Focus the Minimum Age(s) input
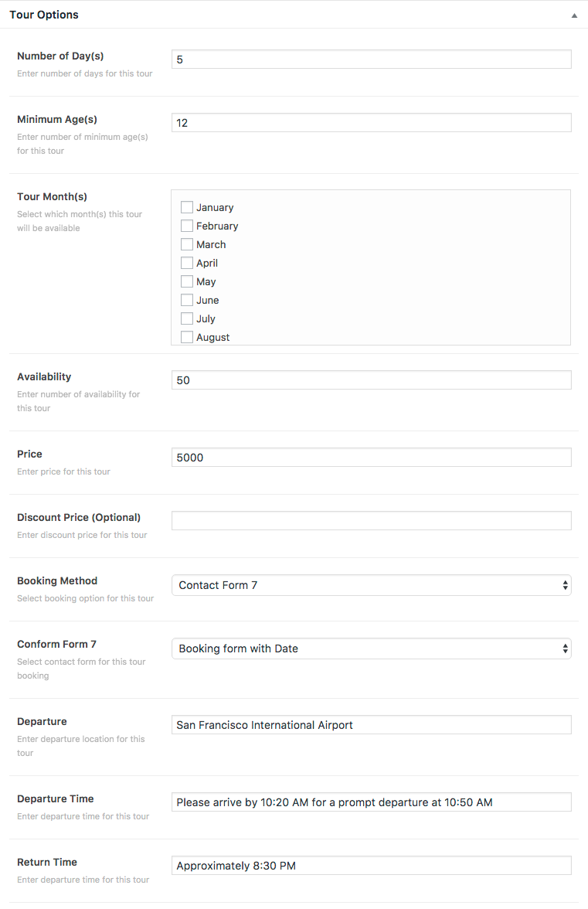 [372, 122]
